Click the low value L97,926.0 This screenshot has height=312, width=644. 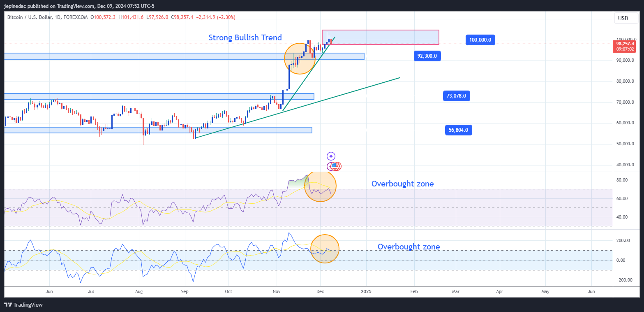pyautogui.click(x=157, y=17)
